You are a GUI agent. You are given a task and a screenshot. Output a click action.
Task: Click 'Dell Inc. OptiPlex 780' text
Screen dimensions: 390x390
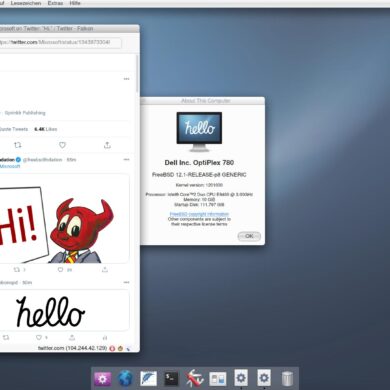199,163
